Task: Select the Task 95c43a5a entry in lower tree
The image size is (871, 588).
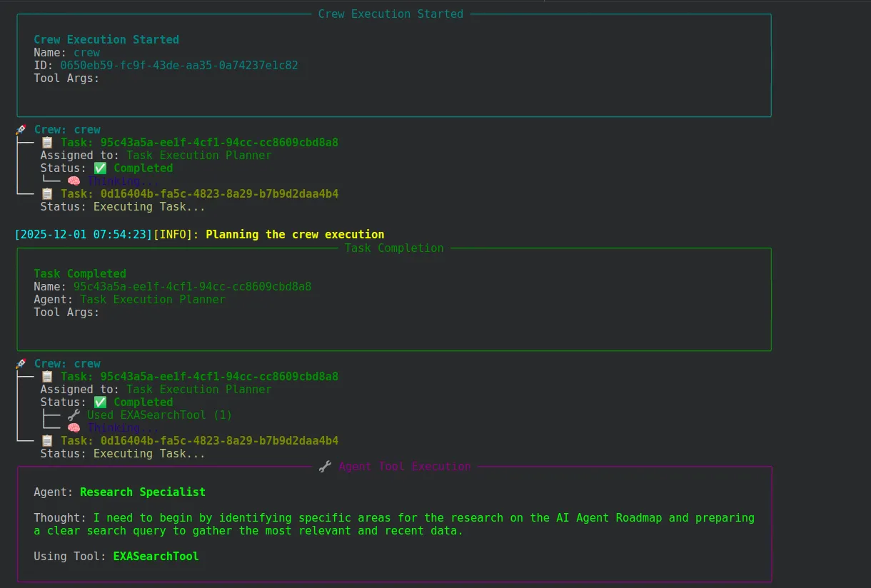Action: tap(199, 377)
